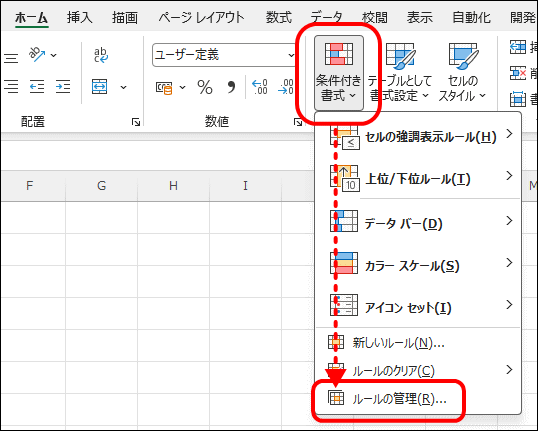Screen dimensions: 538x431
Task: Open the 条件付き書式 conditional formatting button
Action: pos(339,73)
